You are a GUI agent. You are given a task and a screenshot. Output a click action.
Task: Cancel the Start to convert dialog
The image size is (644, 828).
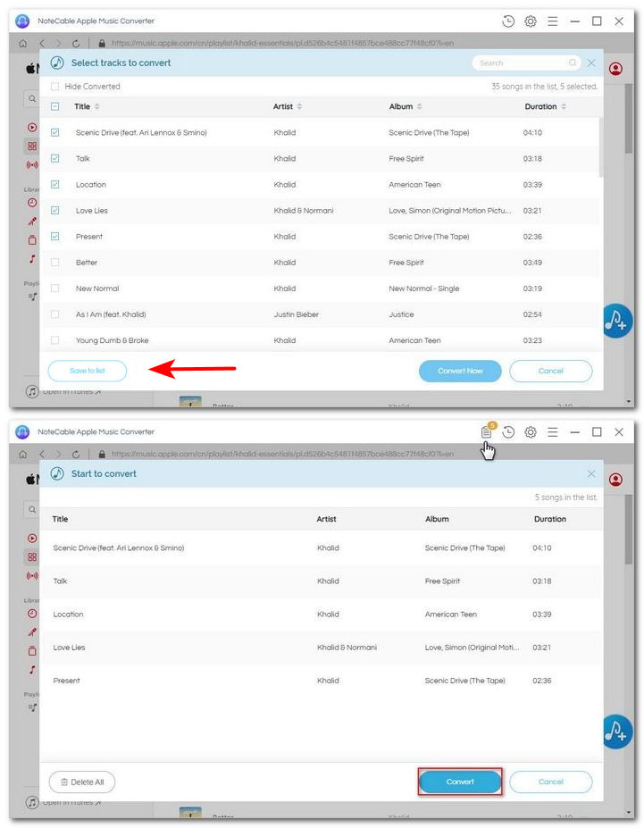550,782
